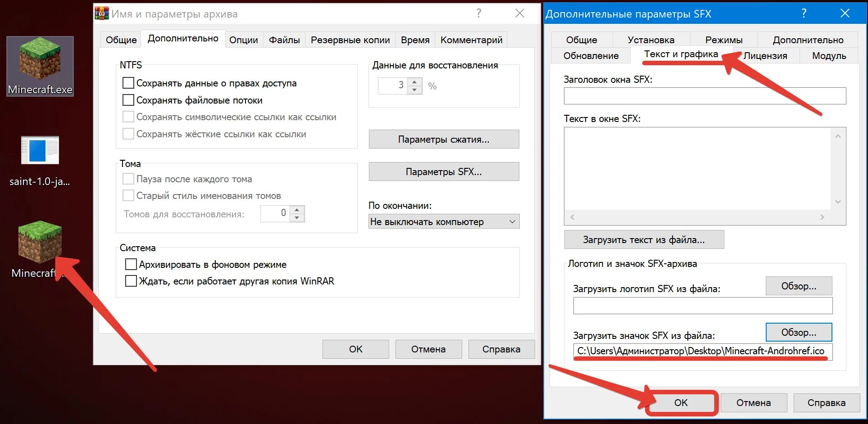
Task: Decrease recovery volumes count spinner
Action: 297,218
